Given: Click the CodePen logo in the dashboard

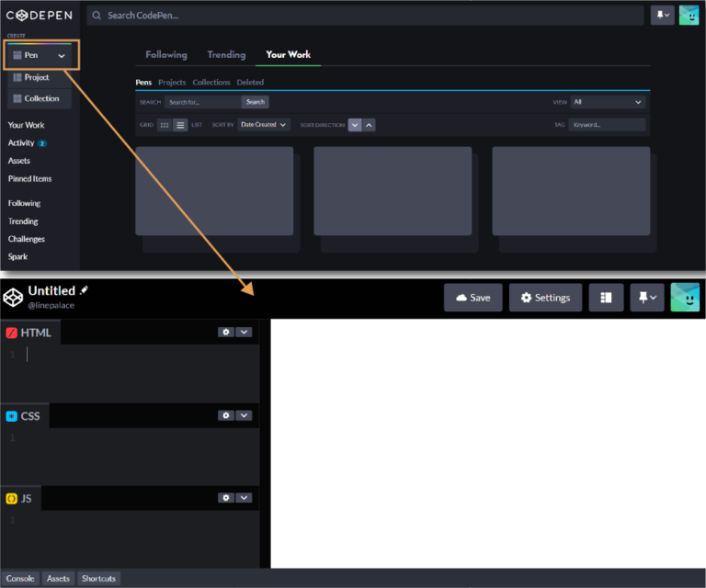Looking at the screenshot, I should pyautogui.click(x=39, y=16).
